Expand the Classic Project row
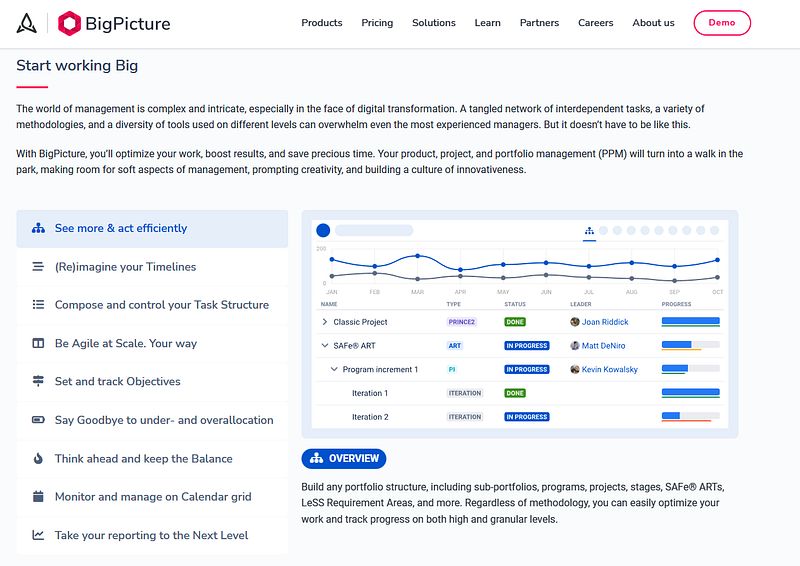 324,322
